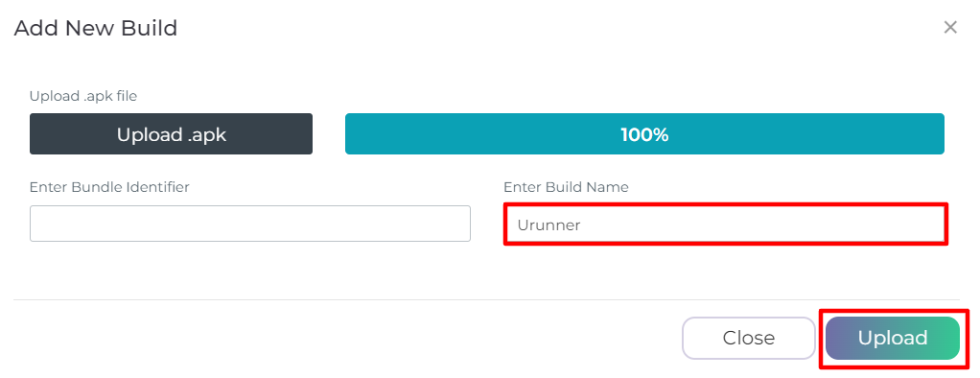980x378 pixels.
Task: Click the 100% upload progress bar
Action: pyautogui.click(x=644, y=134)
